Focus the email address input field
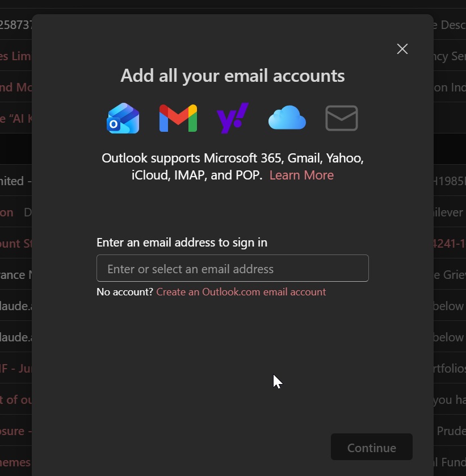This screenshot has height=476, width=466. pos(233,268)
